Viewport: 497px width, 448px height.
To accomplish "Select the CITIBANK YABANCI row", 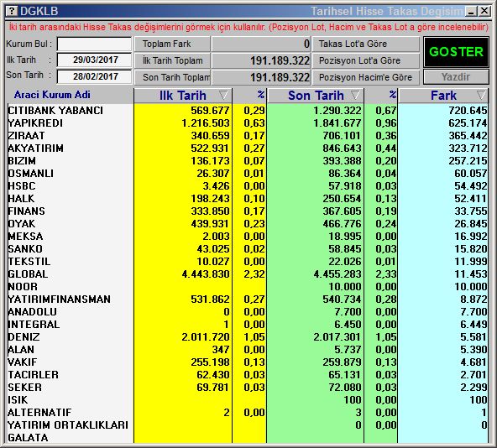I will tap(247, 110).
